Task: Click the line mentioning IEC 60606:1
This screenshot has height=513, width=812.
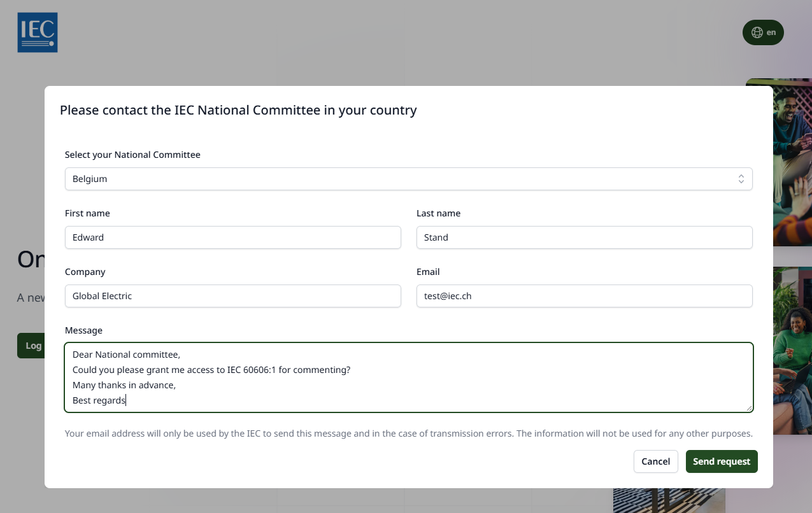Action: click(211, 370)
